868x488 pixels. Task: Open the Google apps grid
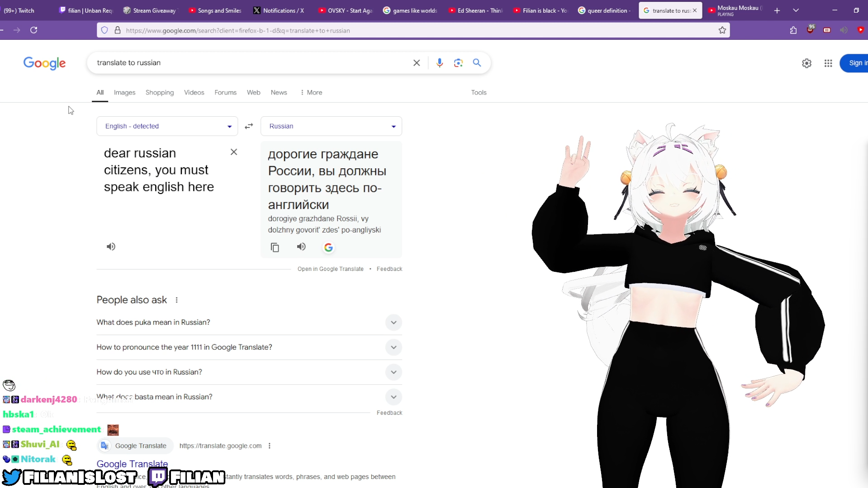(x=828, y=63)
